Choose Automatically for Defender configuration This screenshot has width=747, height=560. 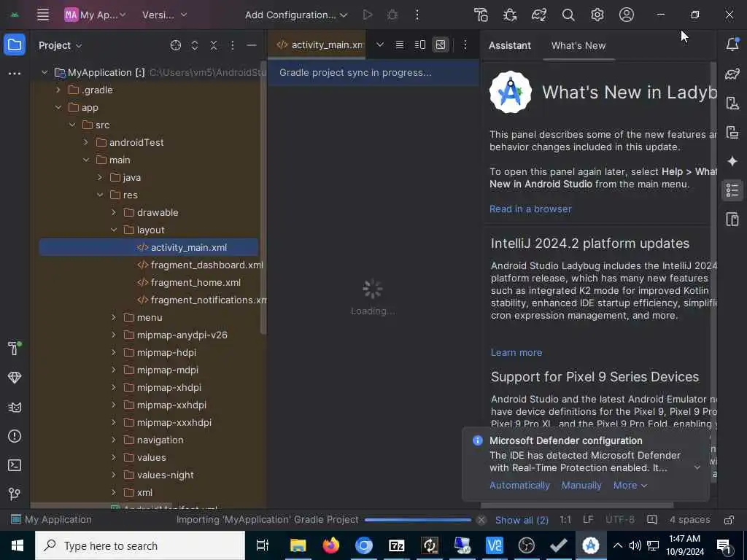519,485
